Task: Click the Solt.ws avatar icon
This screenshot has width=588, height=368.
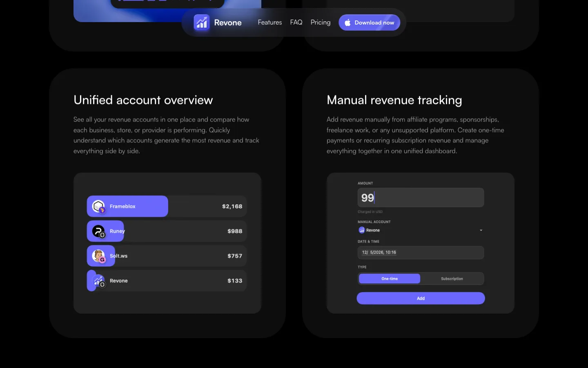Action: click(98, 256)
